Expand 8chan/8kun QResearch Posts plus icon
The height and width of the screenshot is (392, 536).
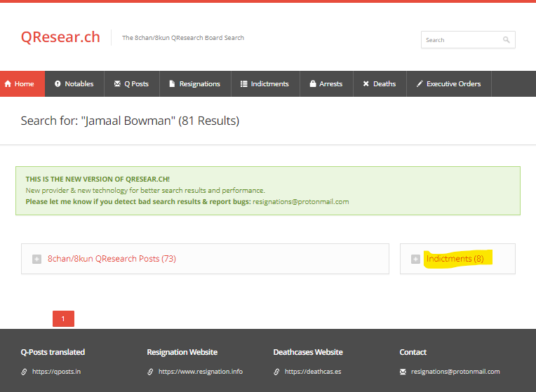tap(37, 259)
